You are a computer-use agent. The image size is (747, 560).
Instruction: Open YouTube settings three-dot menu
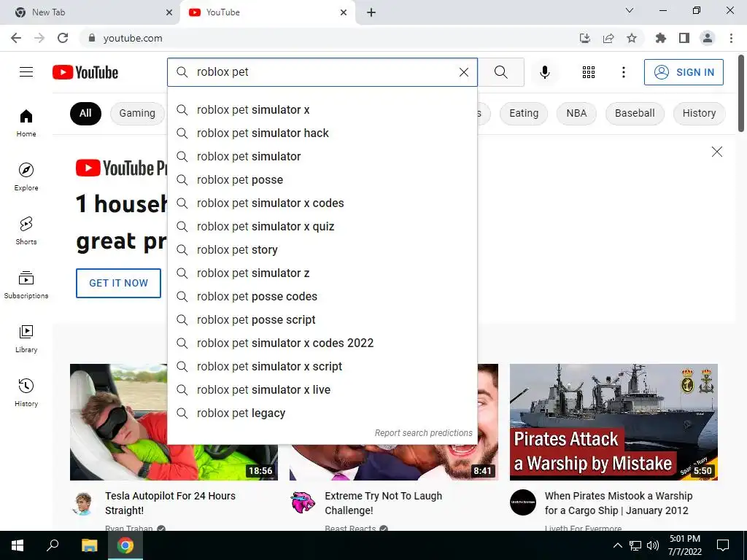[x=623, y=72]
